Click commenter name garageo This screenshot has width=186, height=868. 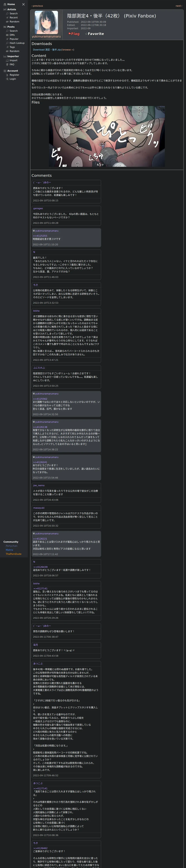click(38, 208)
